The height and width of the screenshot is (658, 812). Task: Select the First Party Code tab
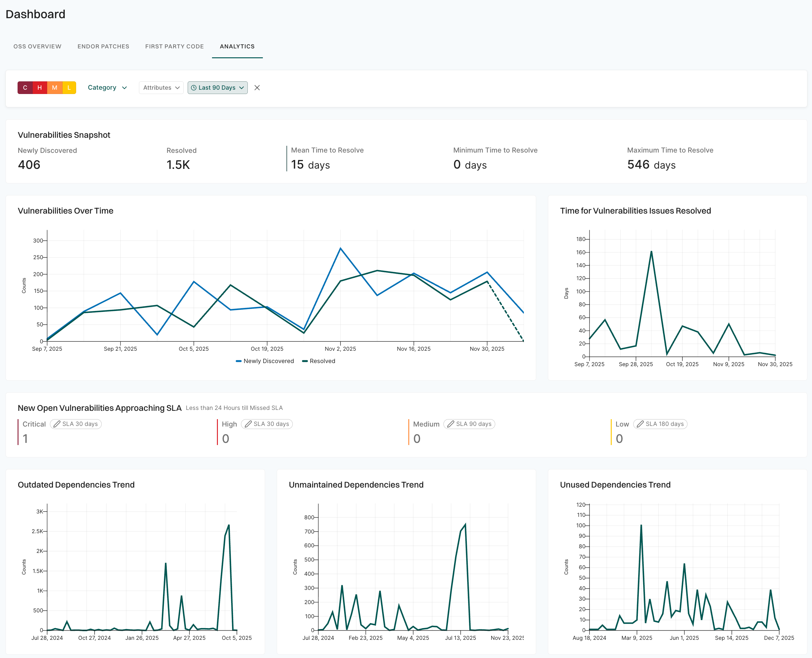[x=174, y=46]
